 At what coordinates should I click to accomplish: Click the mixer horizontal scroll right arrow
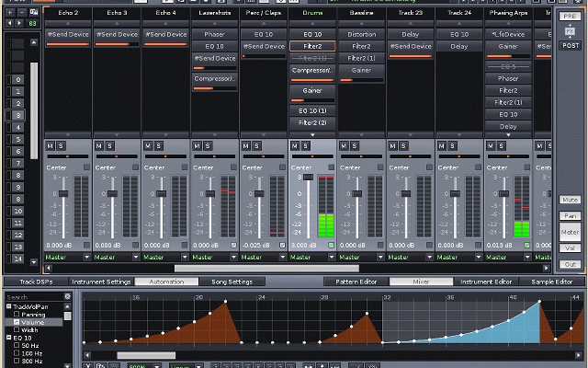(547, 268)
